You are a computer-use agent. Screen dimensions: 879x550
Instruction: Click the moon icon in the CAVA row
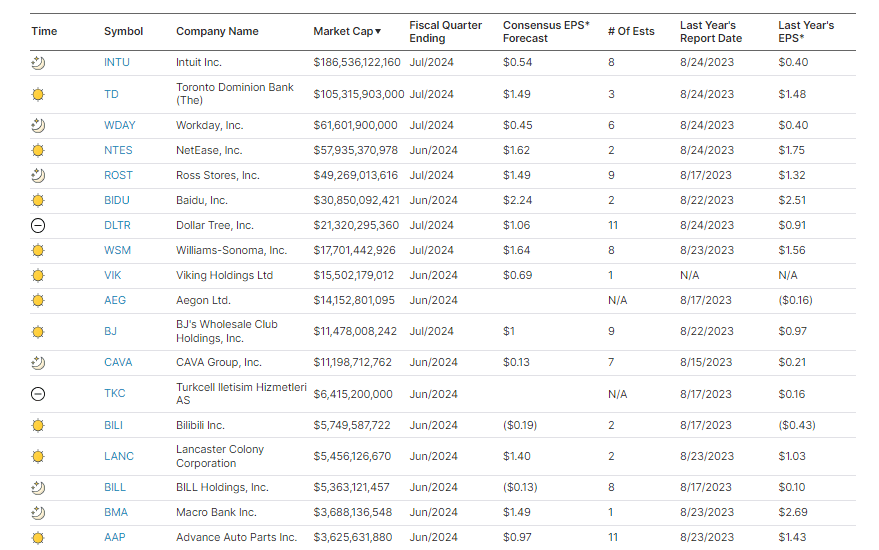(x=38, y=362)
